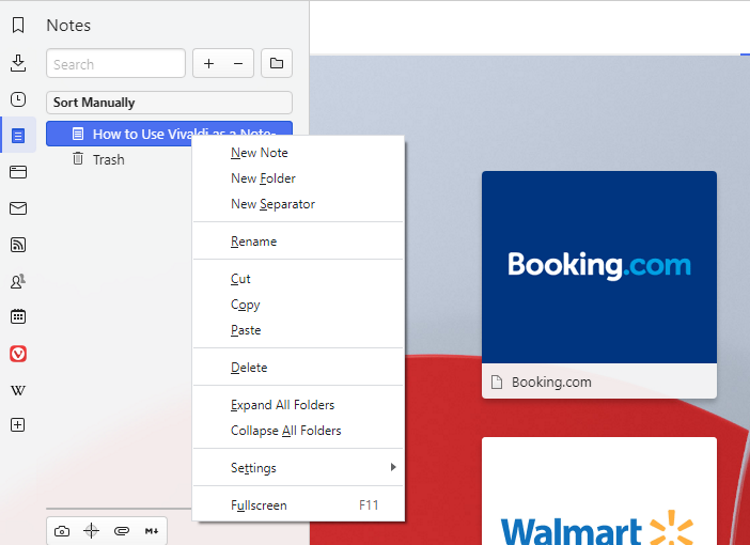Click the Add Web Panel plus icon
Image resolution: width=750 pixels, height=545 pixels.
(x=18, y=425)
